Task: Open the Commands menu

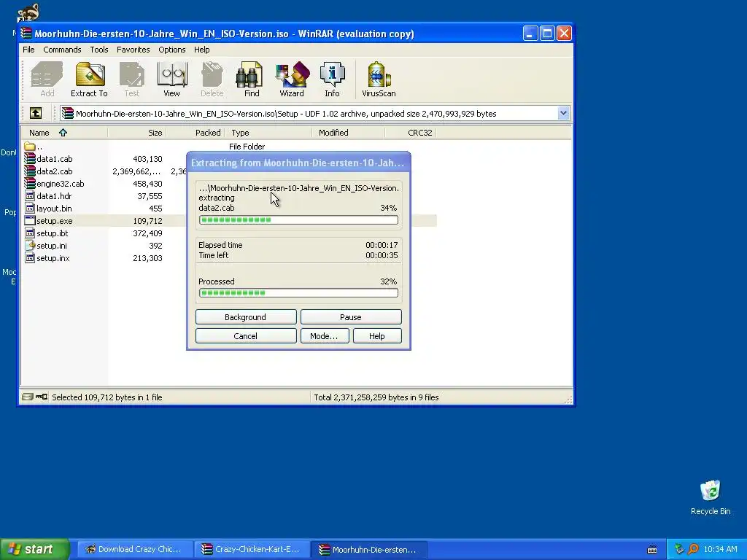Action: (62, 50)
